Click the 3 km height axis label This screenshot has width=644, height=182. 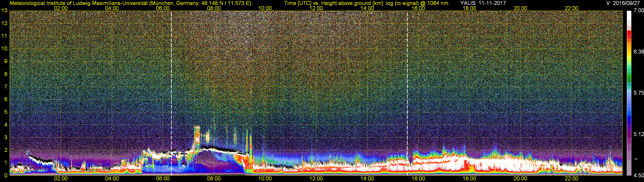(6, 137)
